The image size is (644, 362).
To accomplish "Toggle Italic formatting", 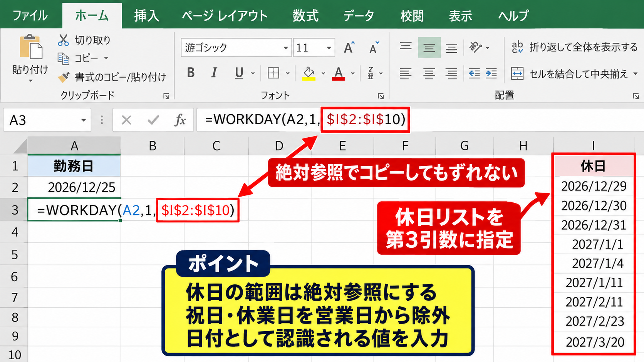I will (214, 73).
